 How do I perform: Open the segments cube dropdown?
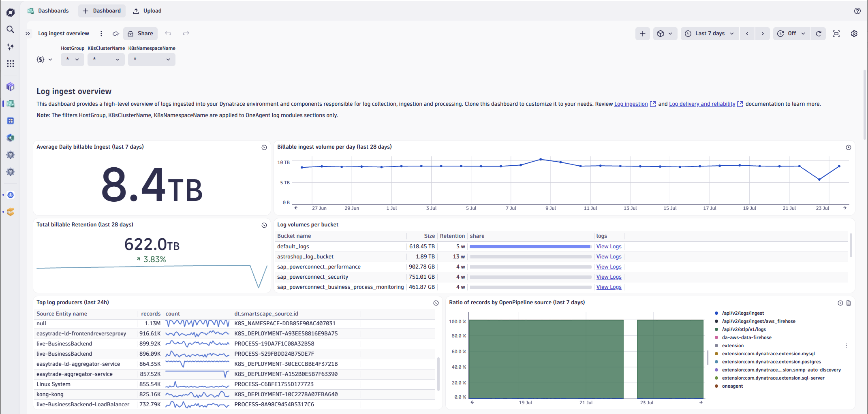click(665, 34)
